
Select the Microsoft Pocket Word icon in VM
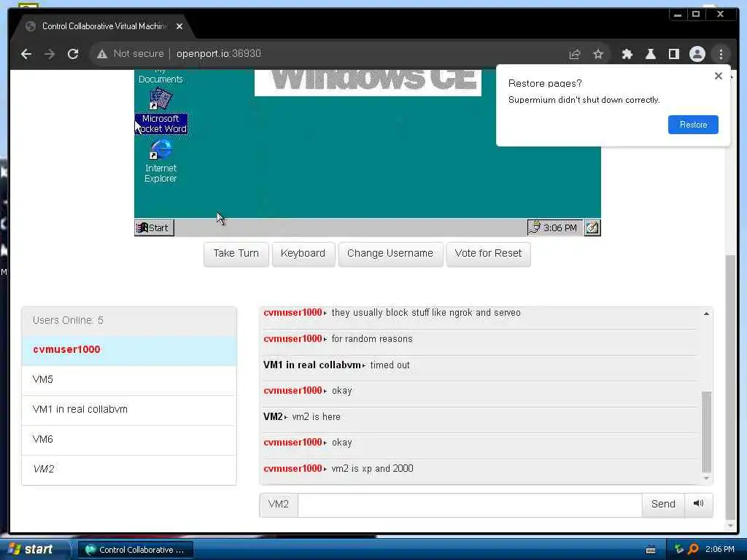click(x=160, y=111)
